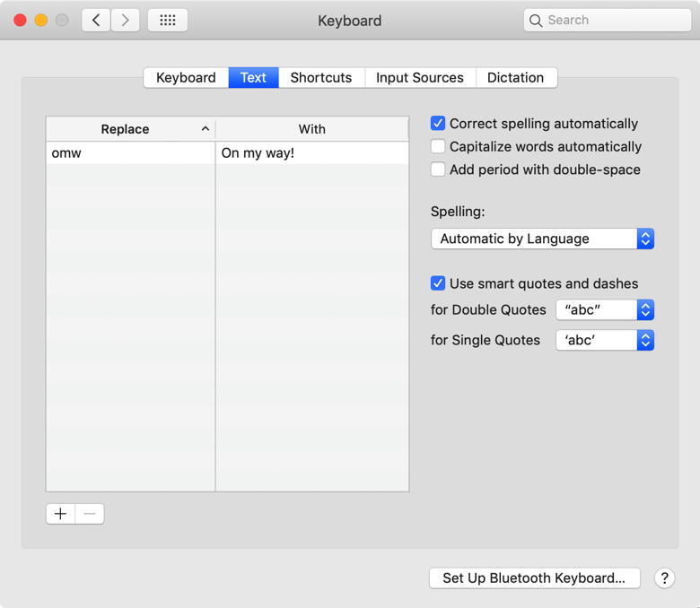The height and width of the screenshot is (608, 700).
Task: Click Set Up Bluetooth Keyboard button
Action: [534, 578]
